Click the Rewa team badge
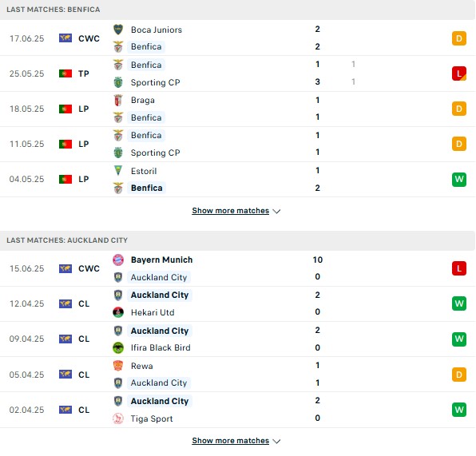 coord(118,366)
